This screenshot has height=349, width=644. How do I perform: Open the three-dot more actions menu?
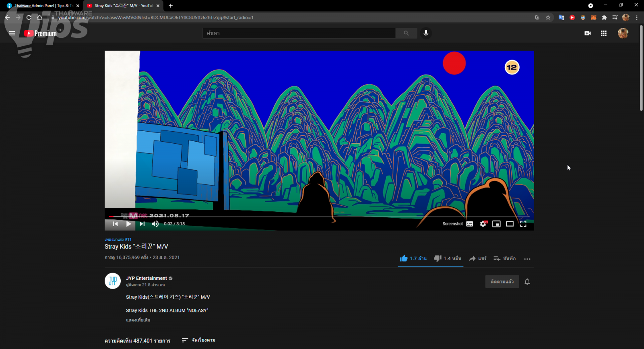click(x=527, y=259)
